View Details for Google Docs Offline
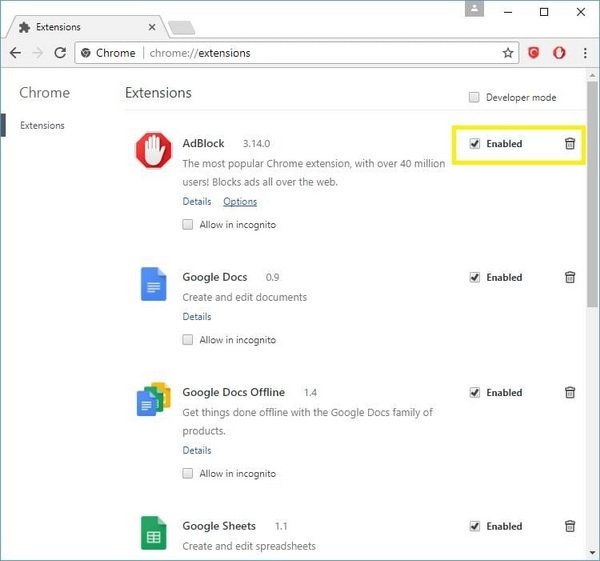 click(x=197, y=451)
